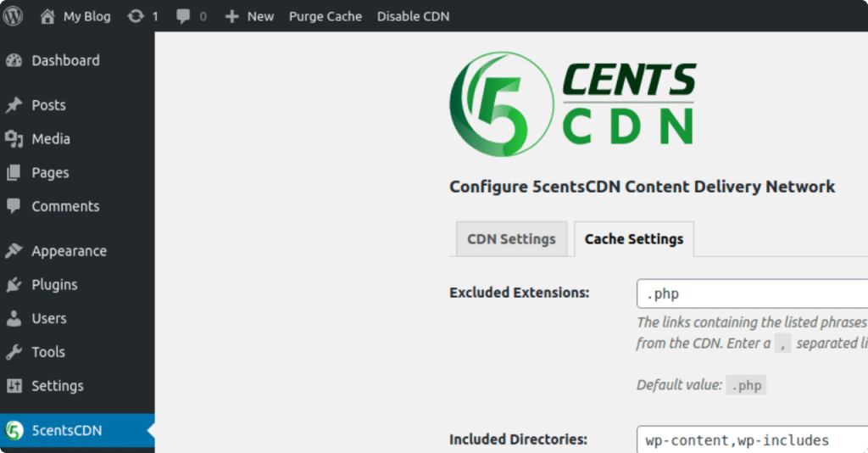Open the updates circular-arrows icon
Viewport: 868px width, 453px height.
tap(136, 16)
